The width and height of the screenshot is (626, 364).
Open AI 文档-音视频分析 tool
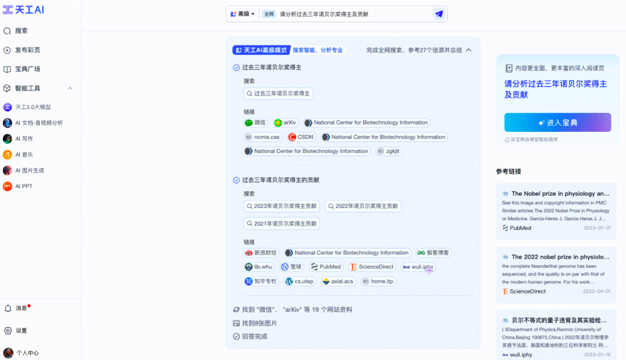(33, 123)
